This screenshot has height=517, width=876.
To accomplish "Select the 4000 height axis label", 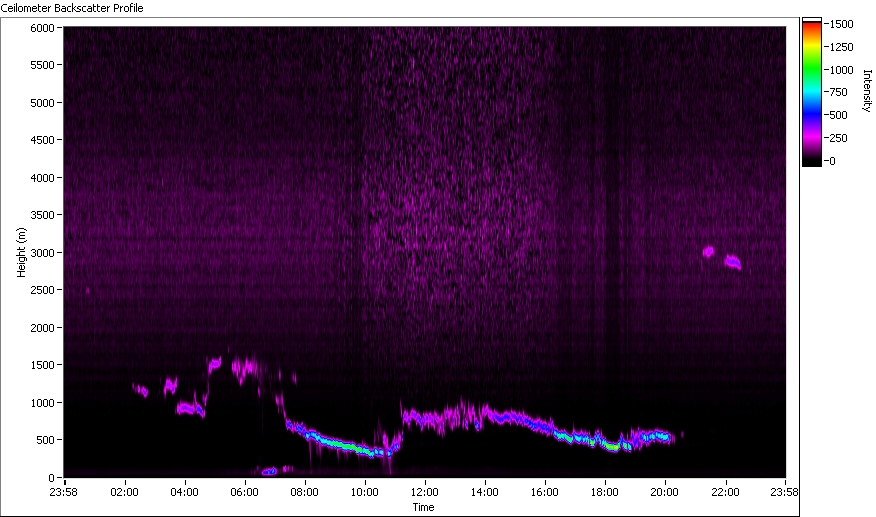I will click(42, 178).
